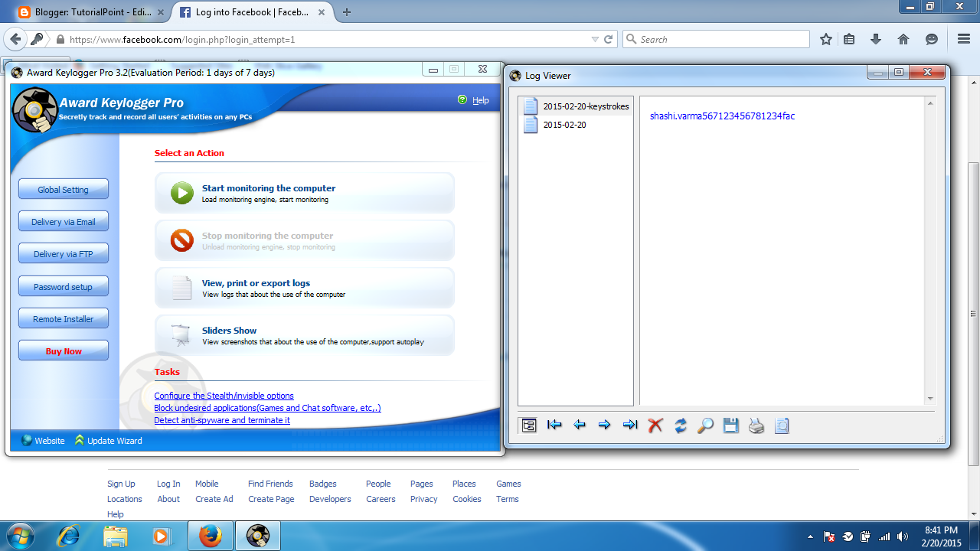
Task: Open Block undesired applications link
Action: point(267,408)
